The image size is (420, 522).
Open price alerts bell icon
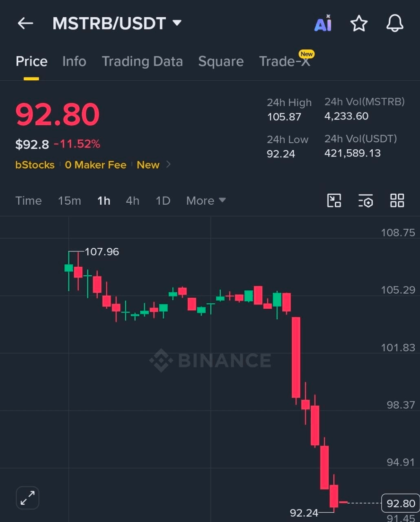(x=395, y=23)
